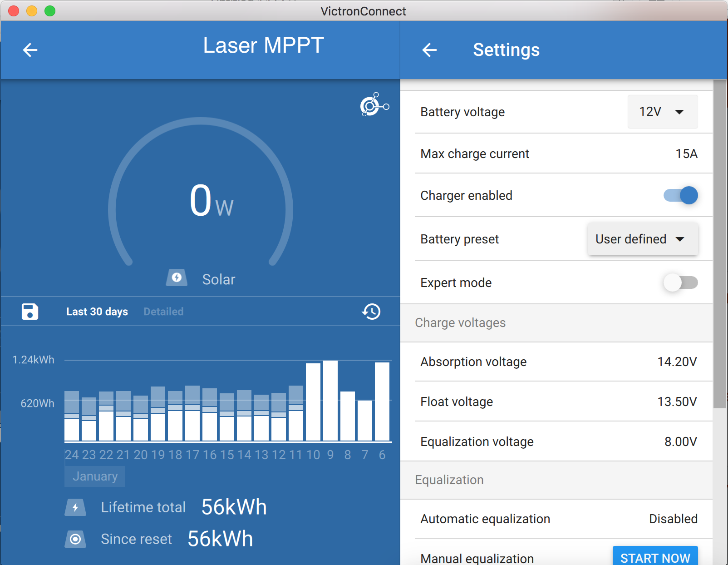Select the bar for day 19
The image size is (728, 565).
[158, 414]
